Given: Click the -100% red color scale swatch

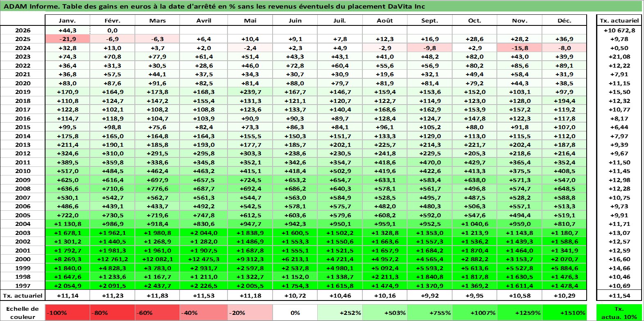Looking at the screenshot, I should point(67,312).
